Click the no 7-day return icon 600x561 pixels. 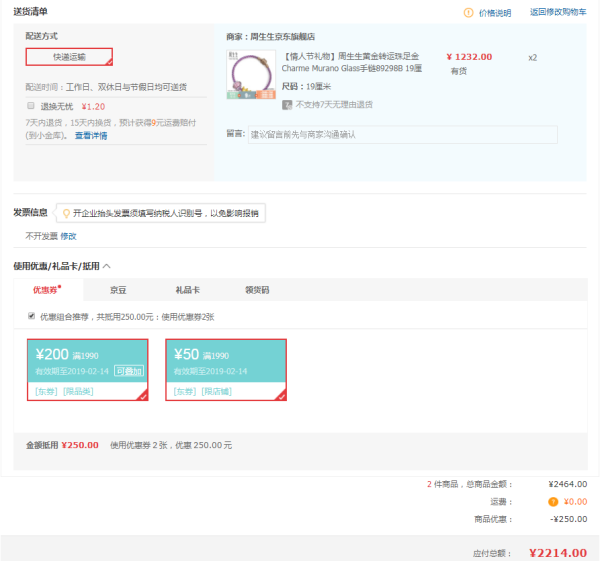[x=287, y=104]
